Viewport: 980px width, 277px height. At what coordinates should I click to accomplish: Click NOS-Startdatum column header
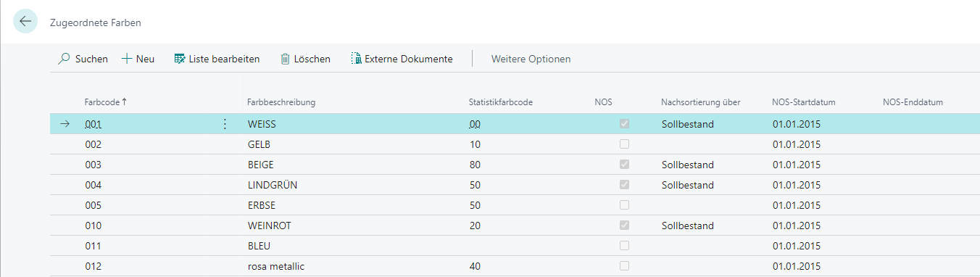click(804, 102)
